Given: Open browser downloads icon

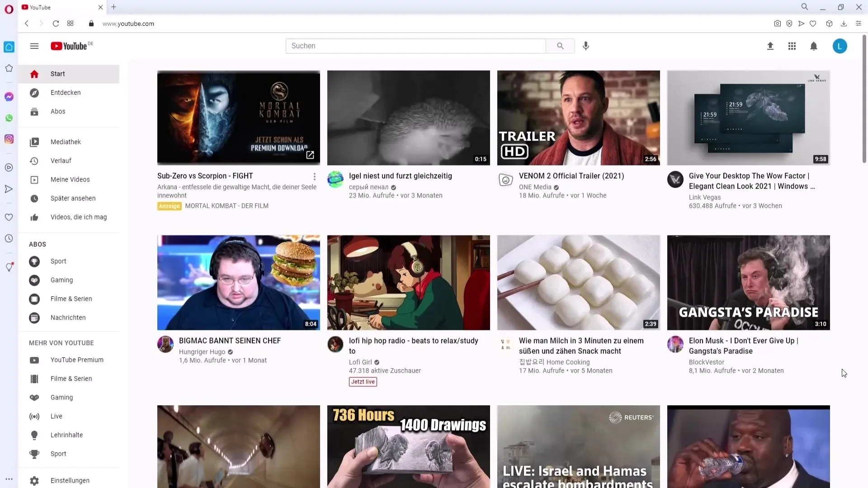Looking at the screenshot, I should click(844, 23).
